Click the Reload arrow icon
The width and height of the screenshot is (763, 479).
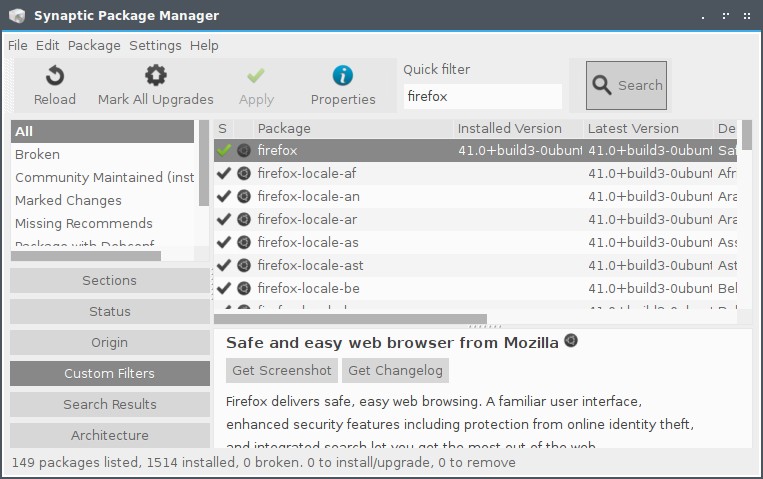(x=54, y=76)
